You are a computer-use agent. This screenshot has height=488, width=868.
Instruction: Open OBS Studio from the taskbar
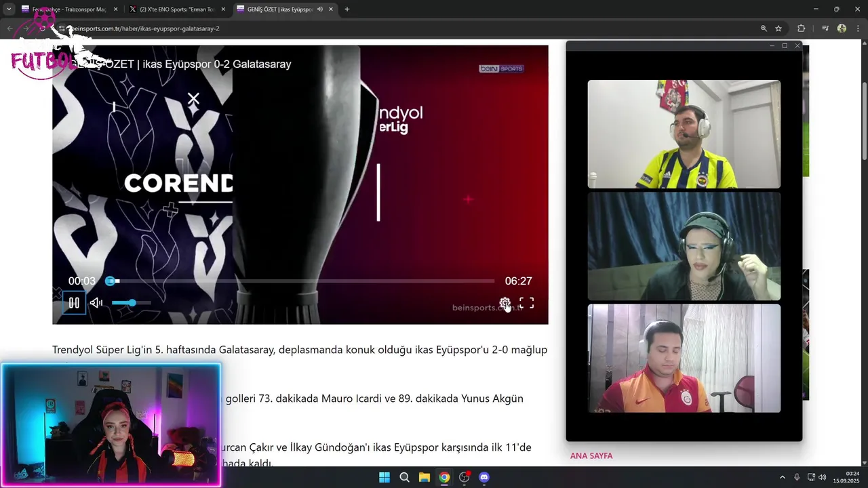click(x=464, y=477)
